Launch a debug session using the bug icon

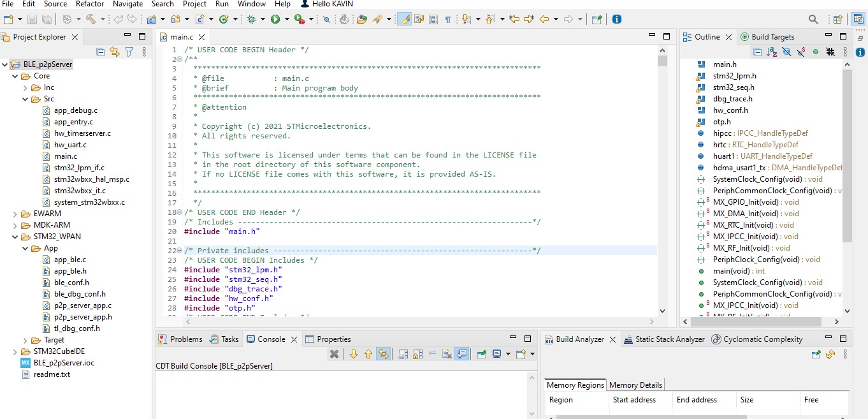252,19
